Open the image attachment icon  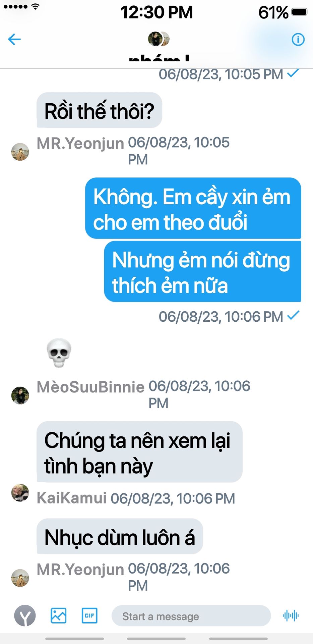58,615
